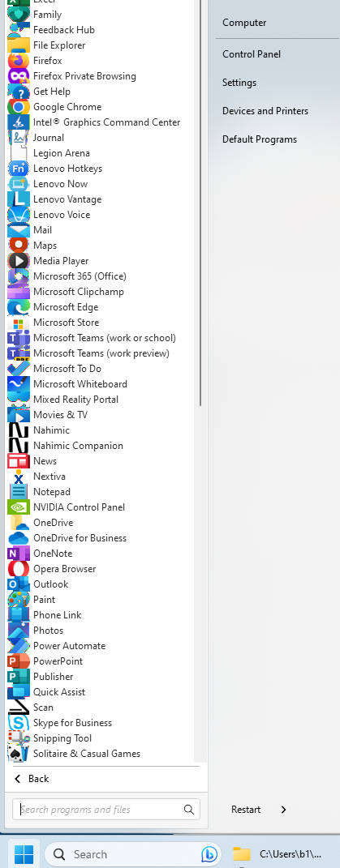Launch NVIDIA Control Panel icon
The height and width of the screenshot is (868, 340).
point(19,507)
